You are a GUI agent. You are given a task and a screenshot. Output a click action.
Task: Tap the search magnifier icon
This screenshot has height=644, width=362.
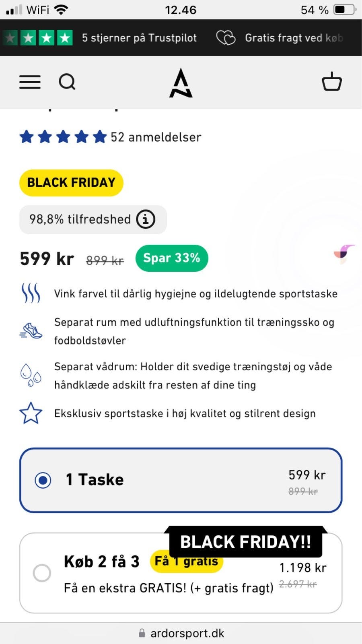coord(67,82)
